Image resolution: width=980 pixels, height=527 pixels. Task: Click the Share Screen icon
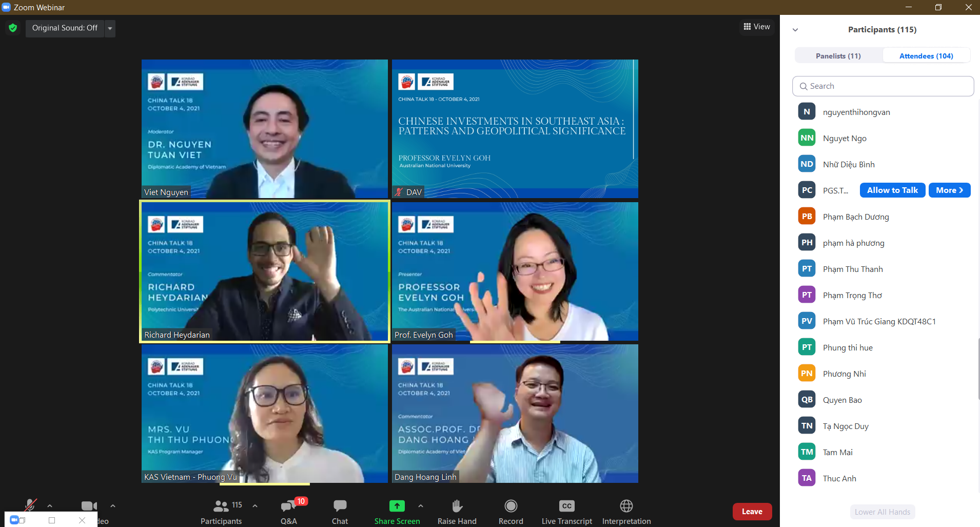click(x=397, y=506)
